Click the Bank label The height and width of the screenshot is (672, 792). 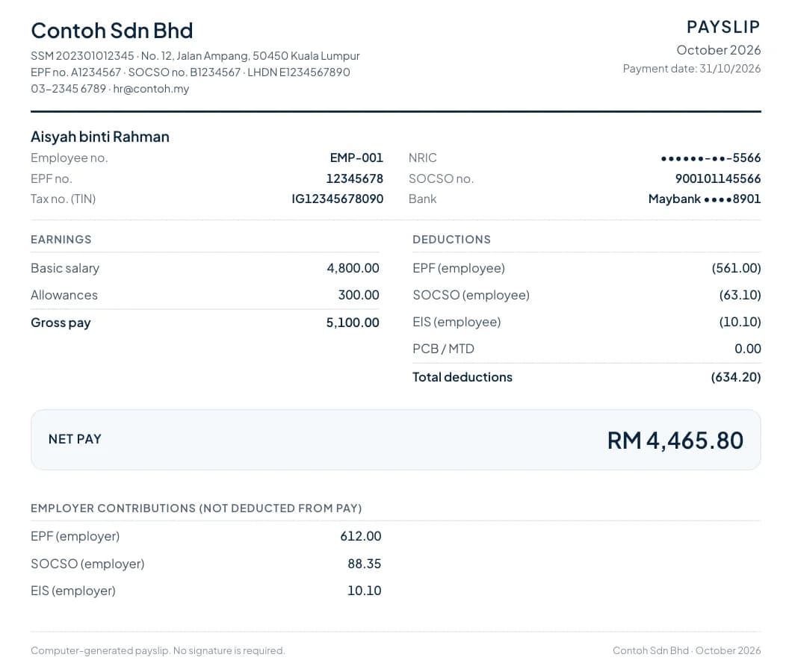point(422,199)
